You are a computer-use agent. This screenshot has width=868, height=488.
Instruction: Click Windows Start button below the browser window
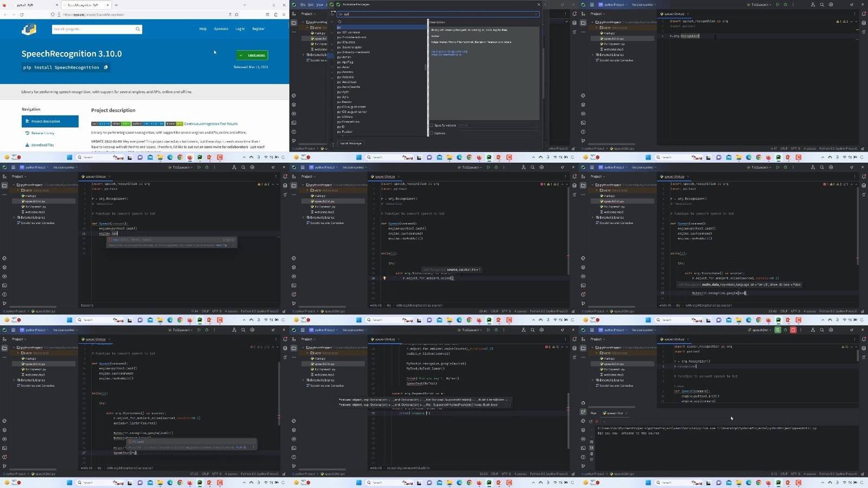(69, 157)
